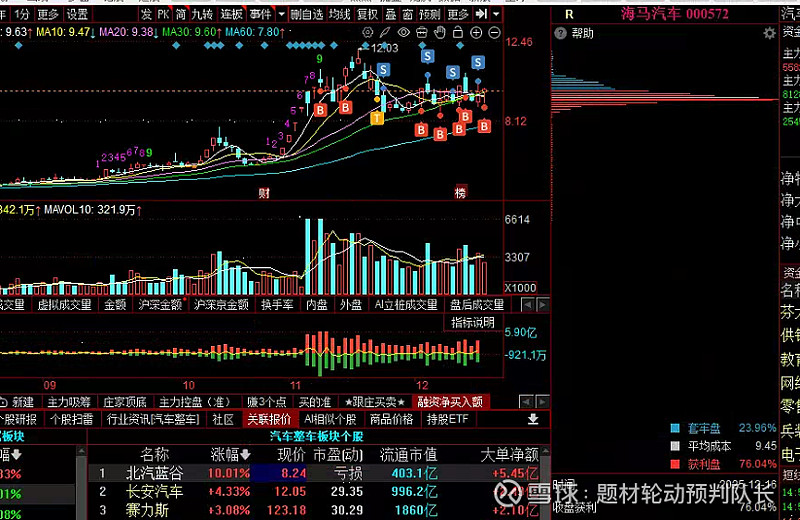The height and width of the screenshot is (520, 800).
Task: Click scrollbar up arrow of left 板块 list
Action: 81,451
